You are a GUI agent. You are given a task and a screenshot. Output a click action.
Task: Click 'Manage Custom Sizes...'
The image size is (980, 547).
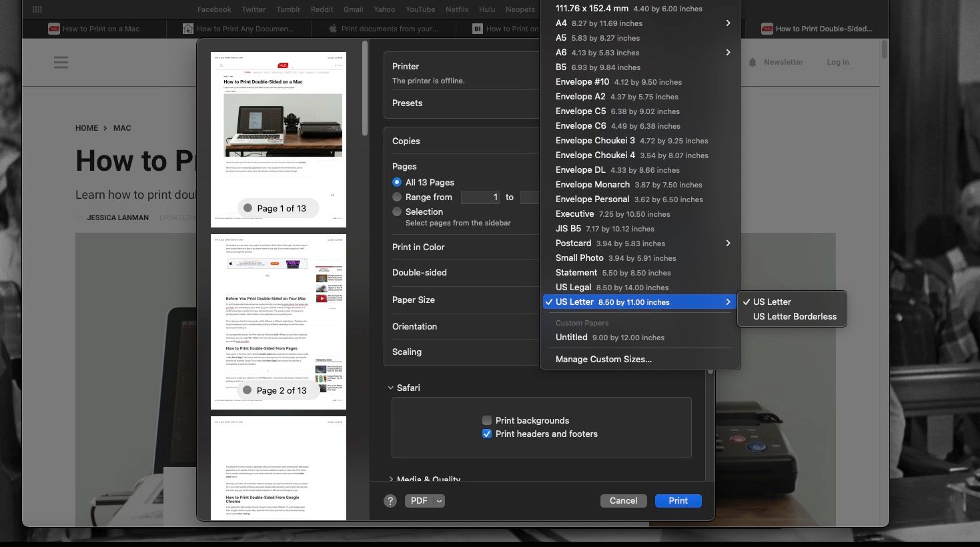pos(603,359)
